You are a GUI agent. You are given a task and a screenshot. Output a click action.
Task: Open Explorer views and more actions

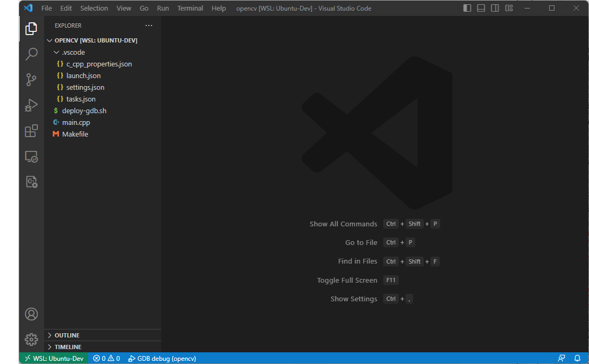[x=149, y=26]
